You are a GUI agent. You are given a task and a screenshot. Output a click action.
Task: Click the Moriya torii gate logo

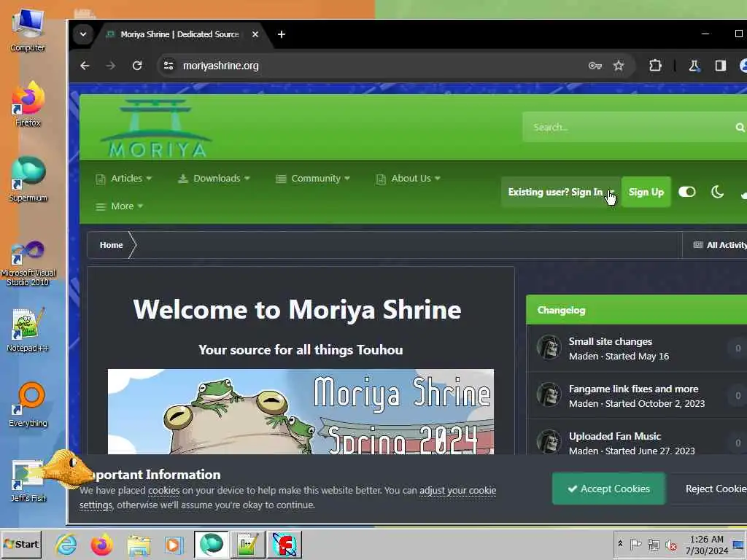point(156,128)
